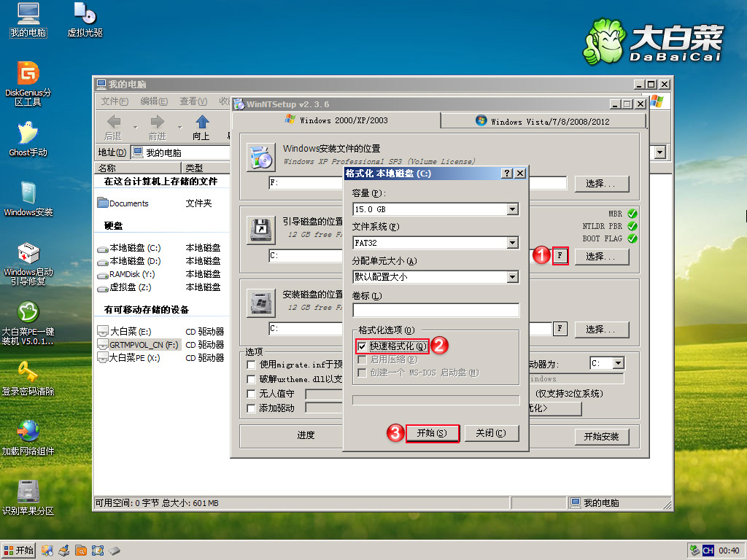Launch 登录密码清除 key icon
The height and width of the screenshot is (560, 747).
pos(28,373)
